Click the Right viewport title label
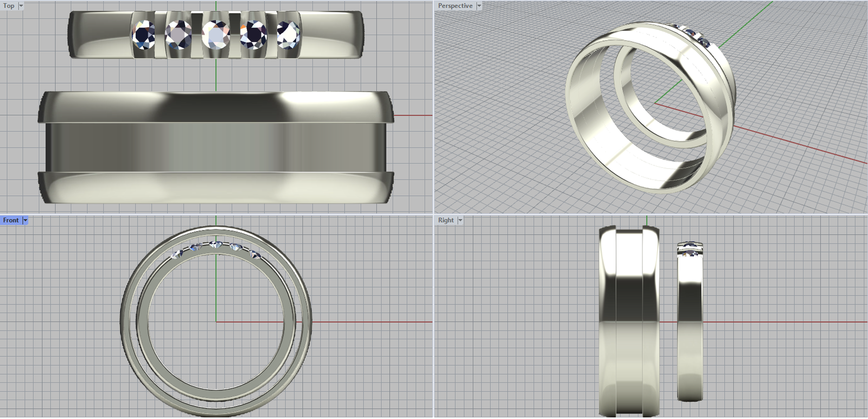Viewport: 868px width, 419px height. 446,220
